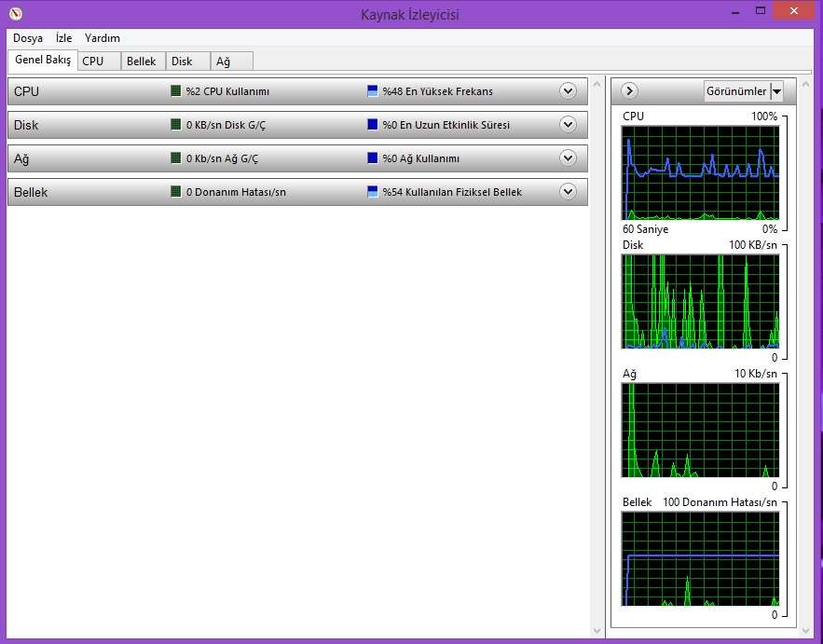
Task: Click the Görünümler button
Action: (x=736, y=91)
